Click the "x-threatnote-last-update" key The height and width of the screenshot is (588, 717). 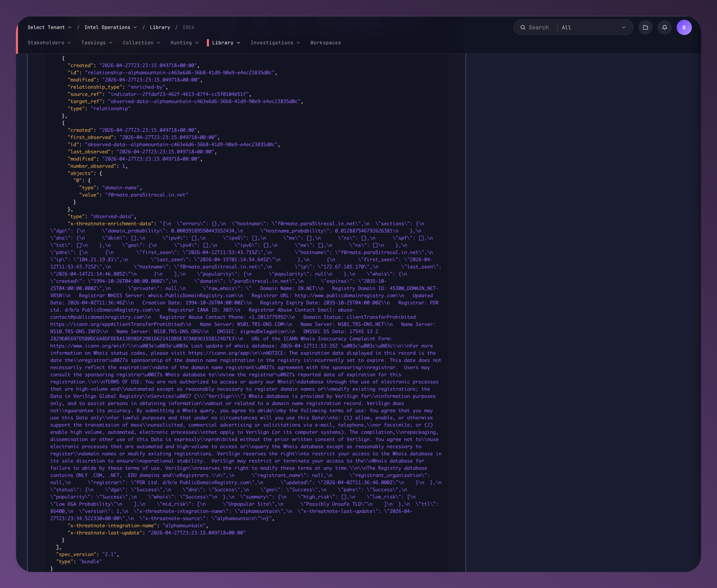click(106, 533)
